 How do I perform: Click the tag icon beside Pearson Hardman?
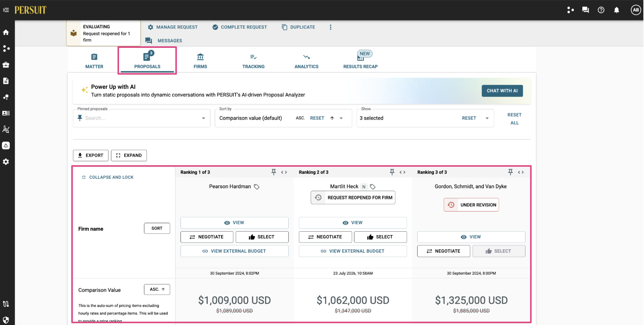pos(257,187)
